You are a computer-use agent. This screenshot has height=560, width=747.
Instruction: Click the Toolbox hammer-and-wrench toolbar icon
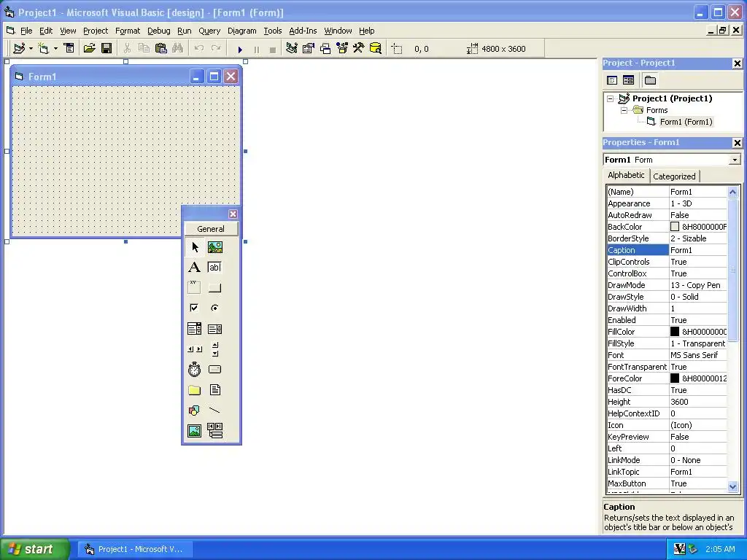358,48
